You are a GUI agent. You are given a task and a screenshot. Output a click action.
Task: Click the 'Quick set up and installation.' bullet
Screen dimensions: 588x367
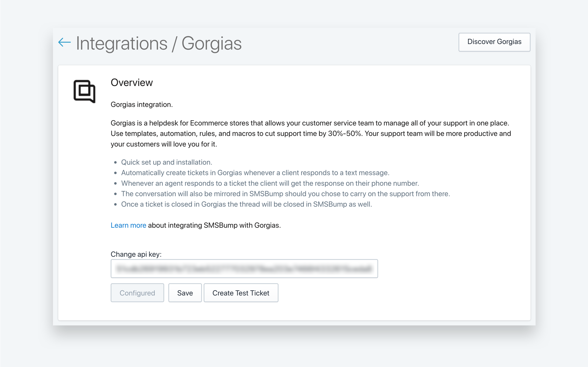click(167, 162)
